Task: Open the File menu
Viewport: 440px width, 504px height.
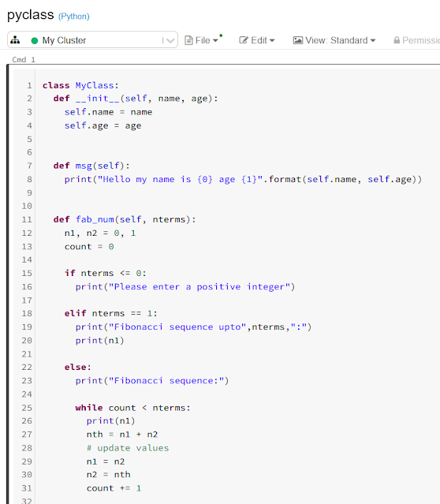Action: (202, 40)
